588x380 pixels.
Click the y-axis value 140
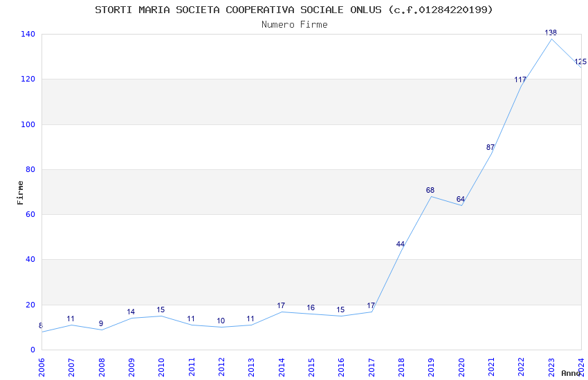pyautogui.click(x=28, y=34)
